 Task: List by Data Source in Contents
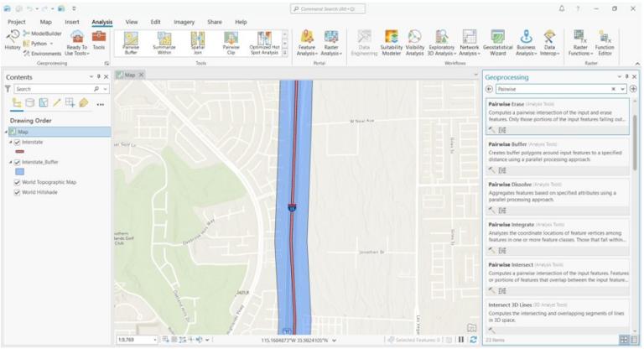(x=30, y=102)
